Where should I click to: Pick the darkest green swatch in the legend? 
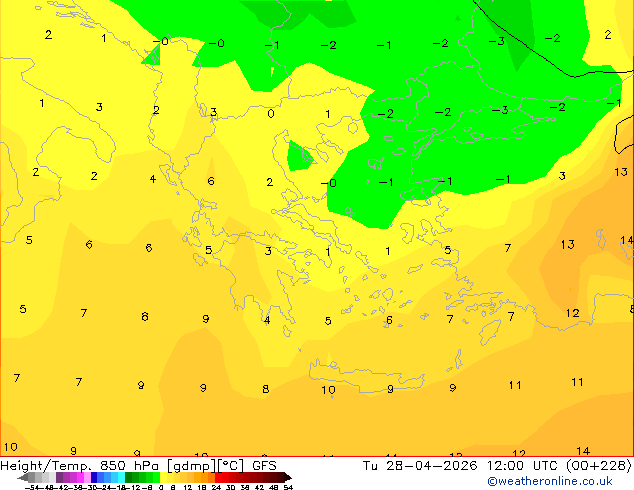129,477
